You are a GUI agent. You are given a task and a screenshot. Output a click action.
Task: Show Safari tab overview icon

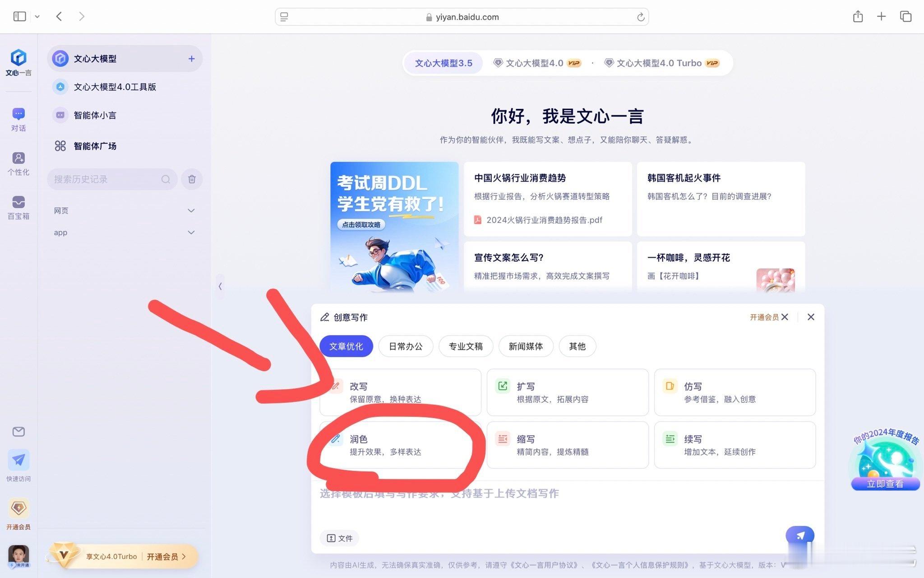906,17
